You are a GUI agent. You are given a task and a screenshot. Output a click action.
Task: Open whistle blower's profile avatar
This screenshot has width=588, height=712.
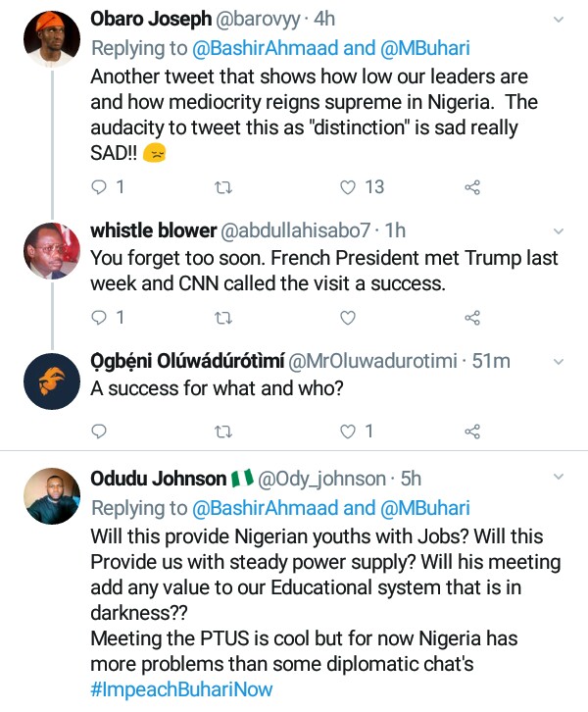pyautogui.click(x=51, y=252)
